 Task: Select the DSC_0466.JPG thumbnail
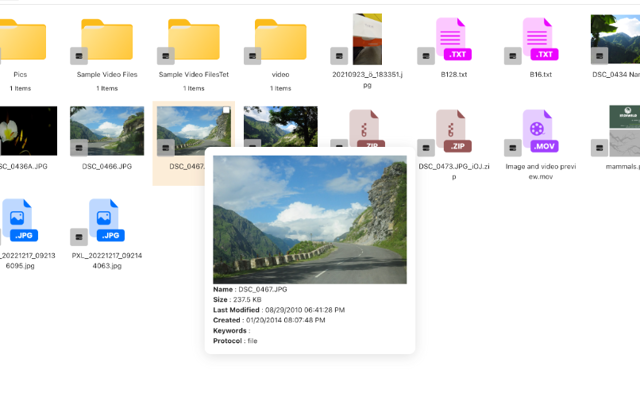click(x=107, y=131)
